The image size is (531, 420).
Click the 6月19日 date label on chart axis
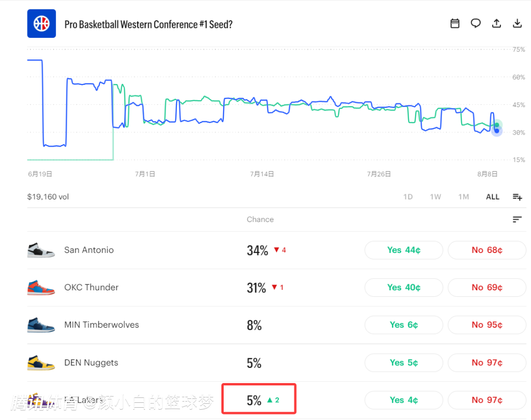(x=40, y=174)
